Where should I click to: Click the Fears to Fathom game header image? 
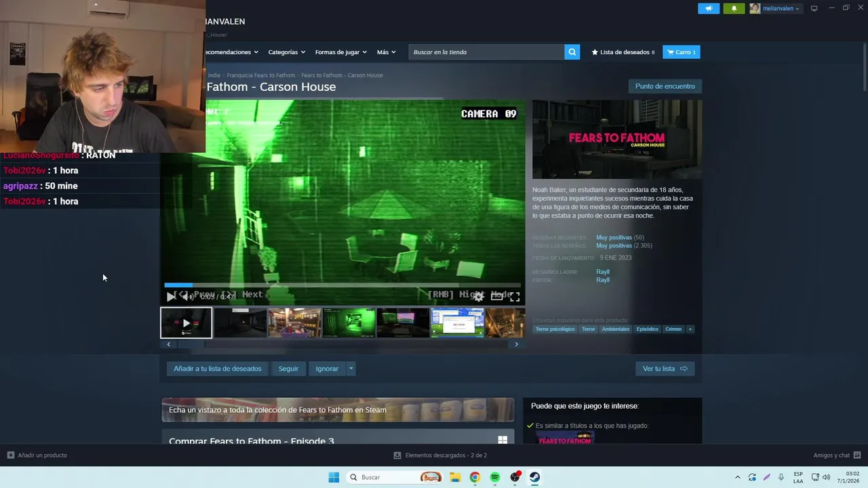pos(617,140)
